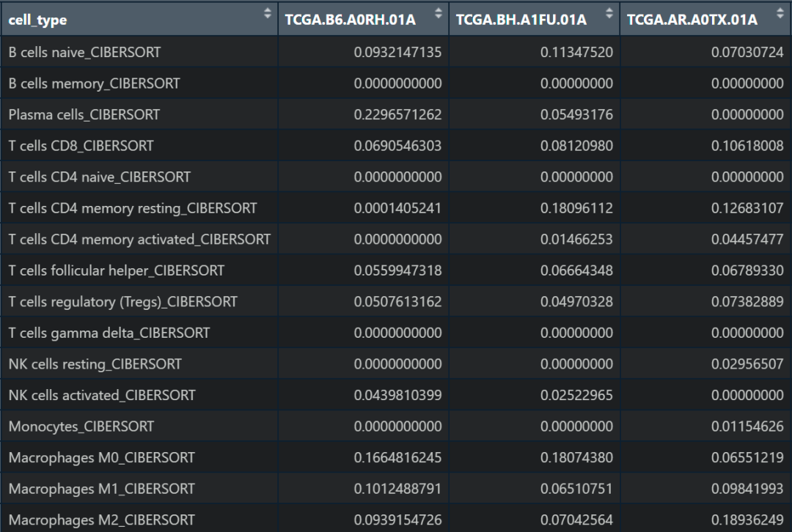This screenshot has height=532, width=792.
Task: Click TCGA.AR.A0TX.01A column header
Action: click(x=706, y=20)
